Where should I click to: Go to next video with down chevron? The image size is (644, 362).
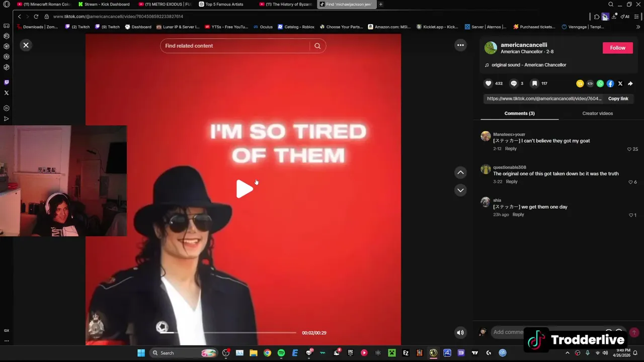pyautogui.click(x=460, y=190)
